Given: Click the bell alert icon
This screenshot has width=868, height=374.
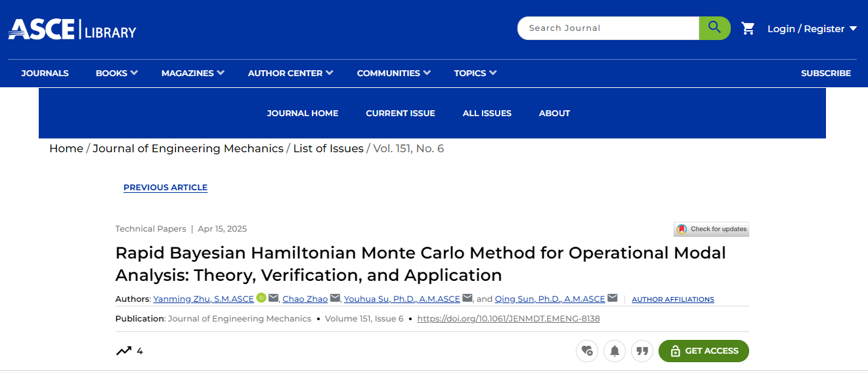Looking at the screenshot, I should [x=615, y=351].
